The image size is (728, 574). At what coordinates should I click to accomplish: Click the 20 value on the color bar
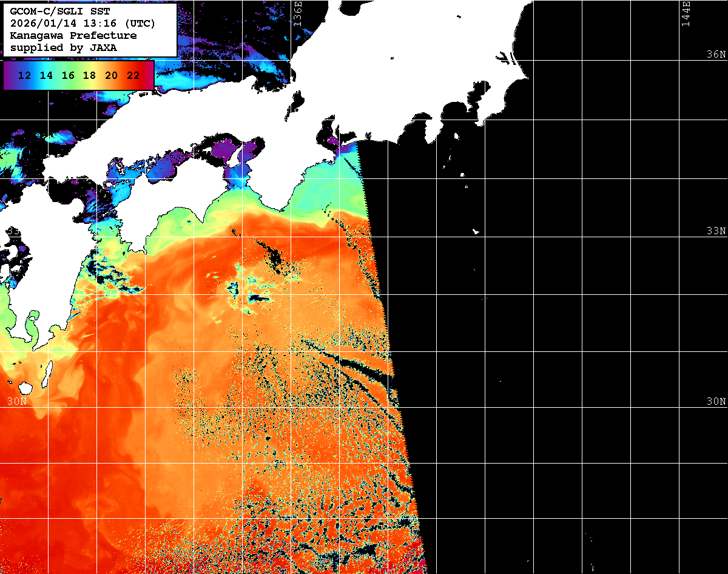111,75
